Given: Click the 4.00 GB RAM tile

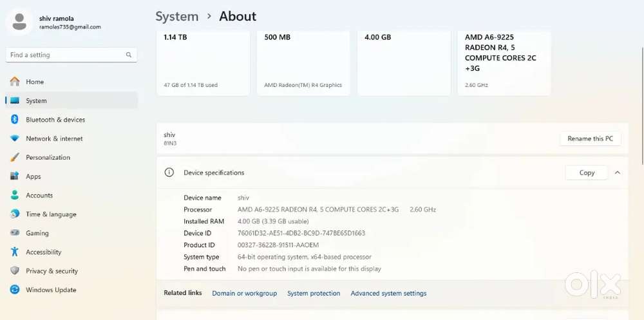Looking at the screenshot, I should point(404,63).
